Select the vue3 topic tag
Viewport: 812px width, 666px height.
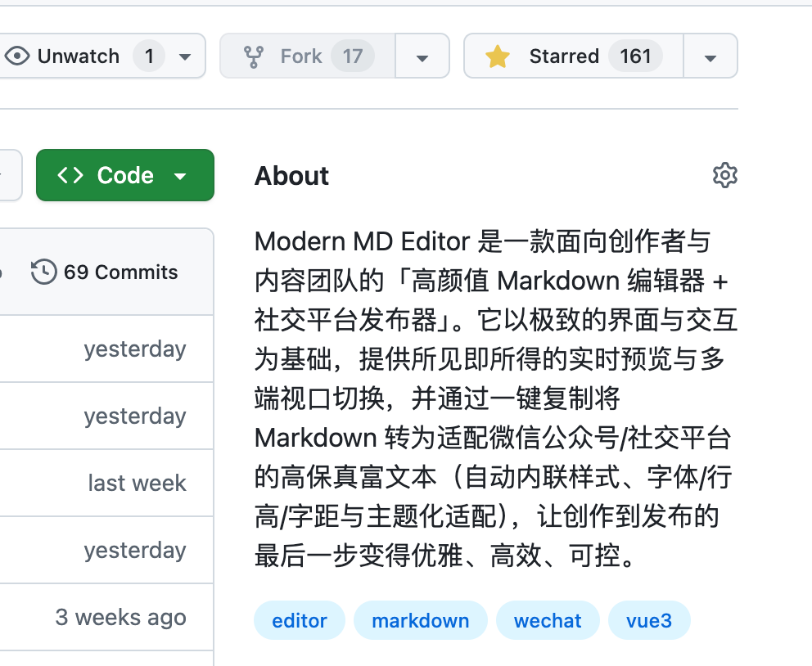click(649, 620)
